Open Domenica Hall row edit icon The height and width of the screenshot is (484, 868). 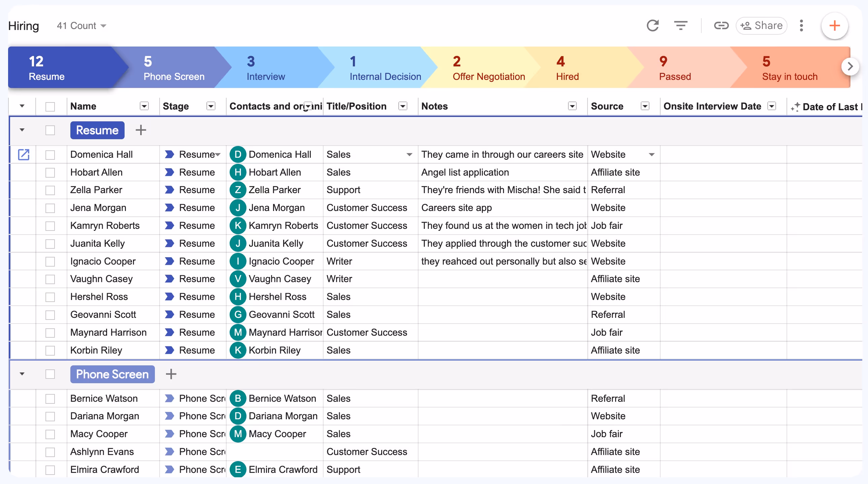tap(24, 154)
